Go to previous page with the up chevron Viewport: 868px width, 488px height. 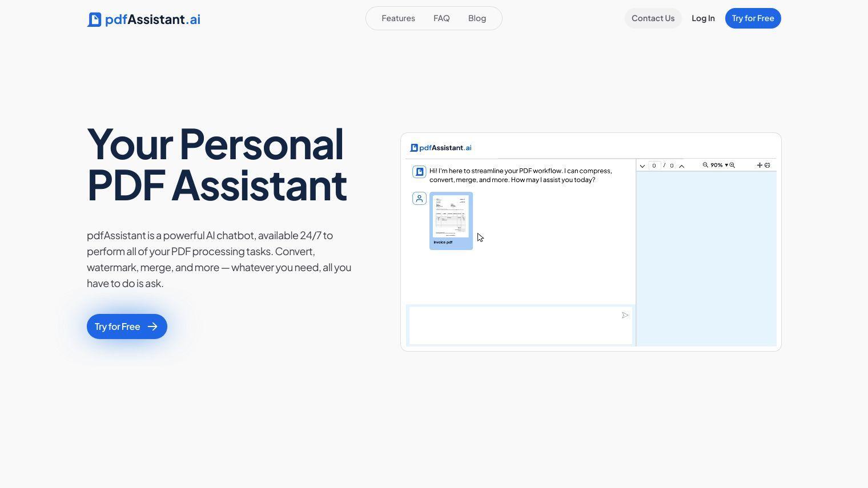point(681,166)
